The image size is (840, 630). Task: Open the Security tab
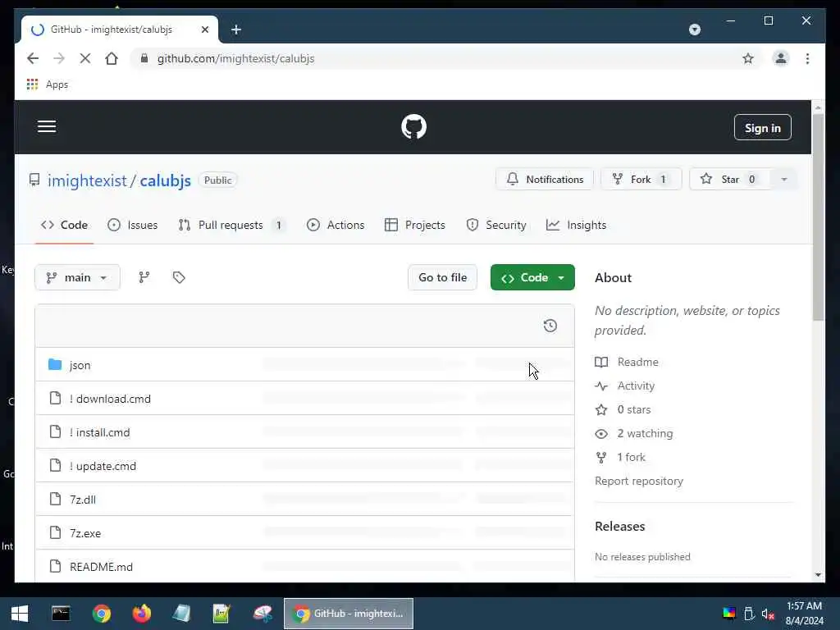coord(496,225)
